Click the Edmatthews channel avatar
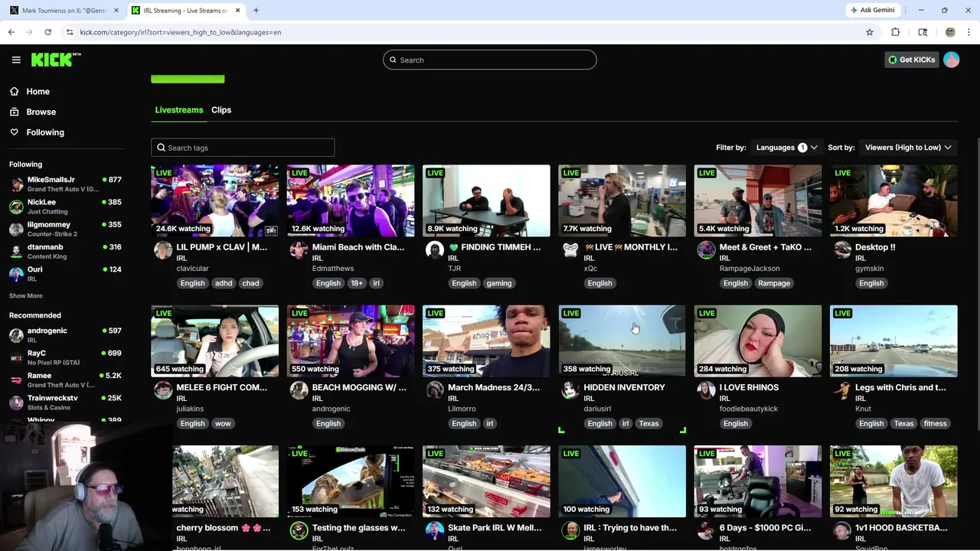Screen dimensions: 980x551 click(x=299, y=250)
